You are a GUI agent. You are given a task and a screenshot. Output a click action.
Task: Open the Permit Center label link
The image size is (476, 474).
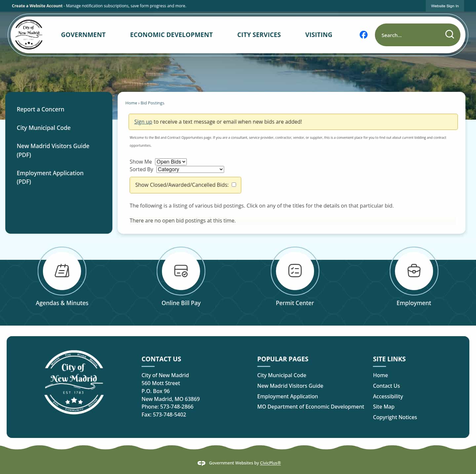pos(295,303)
